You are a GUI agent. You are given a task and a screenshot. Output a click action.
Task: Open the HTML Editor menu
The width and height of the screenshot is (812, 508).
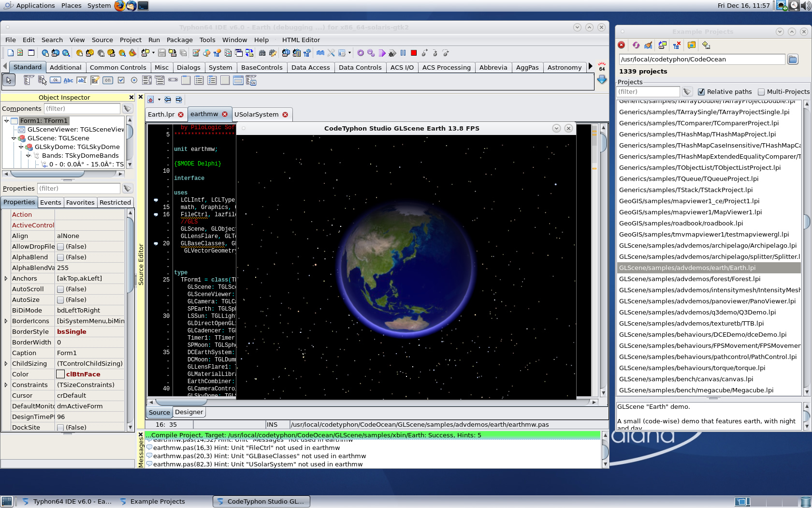[x=301, y=40]
